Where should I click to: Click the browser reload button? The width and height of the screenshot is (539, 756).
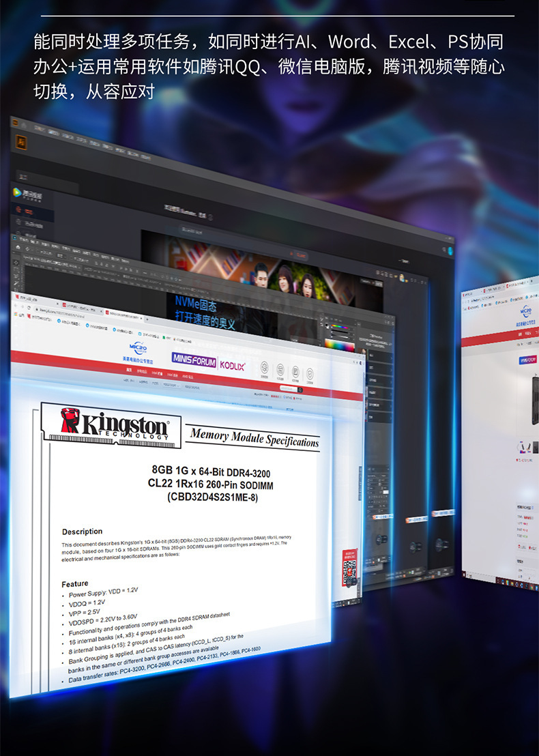click(29, 307)
